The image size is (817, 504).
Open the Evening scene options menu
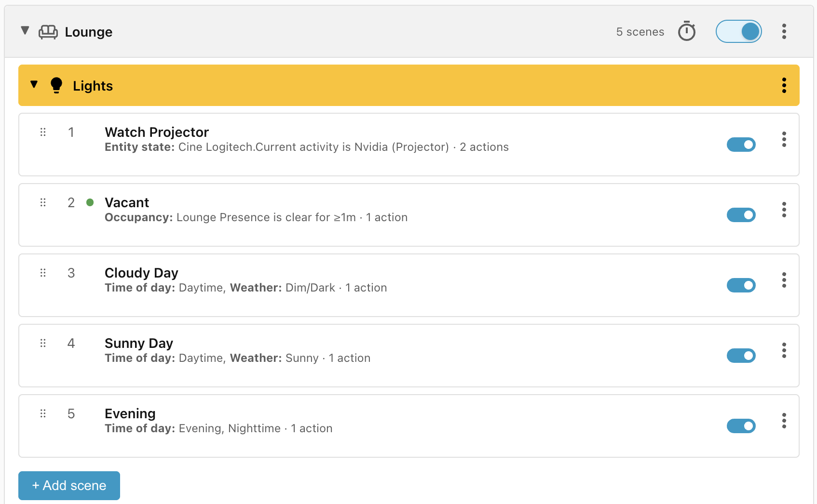[x=784, y=421]
